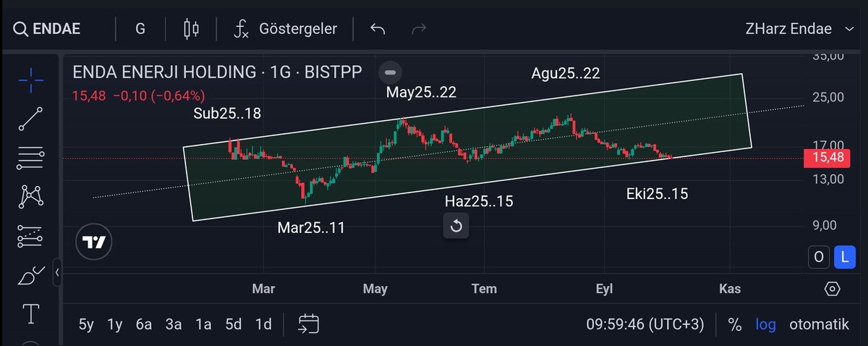Collapse the legend with minus button
The image size is (868, 346).
(391, 72)
